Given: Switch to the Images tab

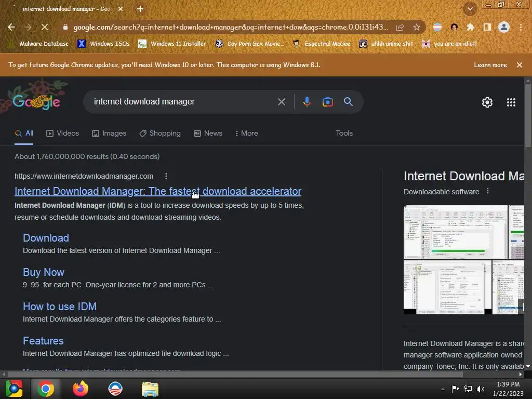Looking at the screenshot, I should click(109, 134).
